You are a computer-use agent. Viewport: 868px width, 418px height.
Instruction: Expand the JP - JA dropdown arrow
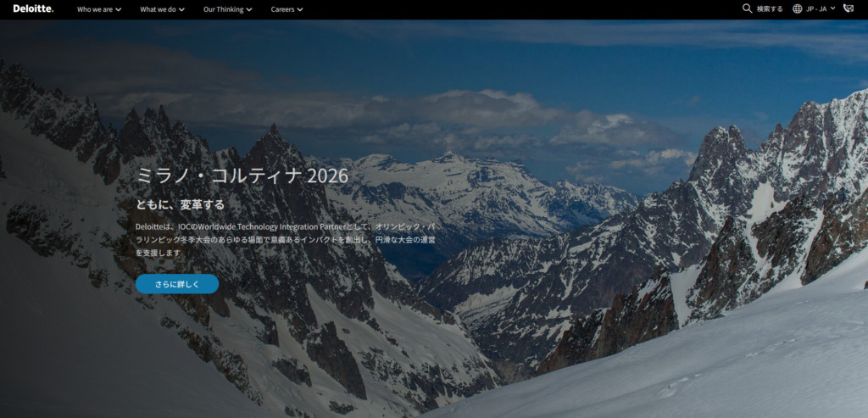click(832, 8)
